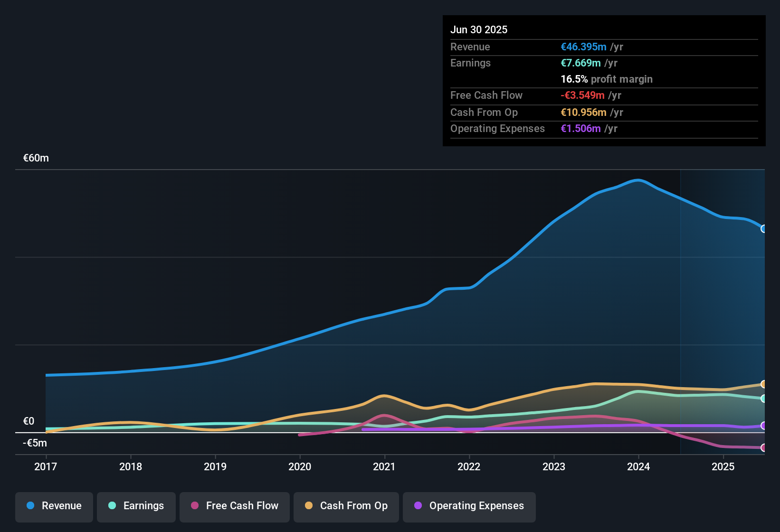Select the Cash From Op endpoint marker
The image size is (780, 532).
click(x=764, y=384)
